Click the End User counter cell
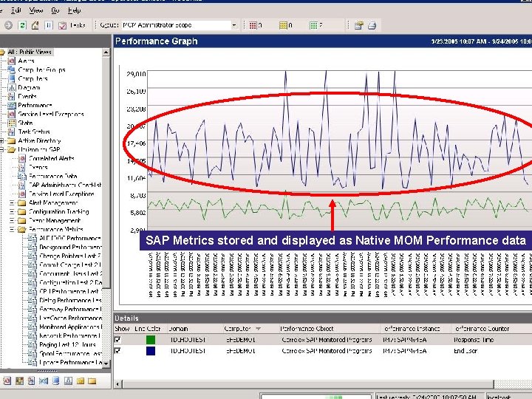 click(x=465, y=351)
